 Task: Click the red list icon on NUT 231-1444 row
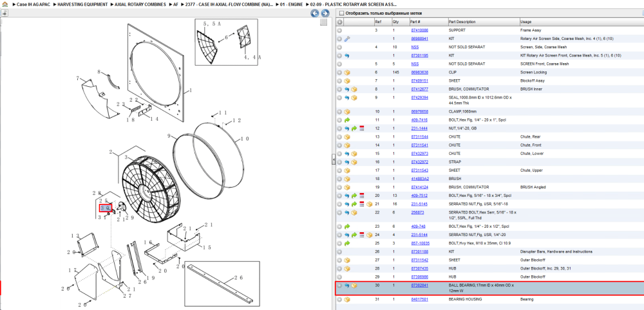362,129
